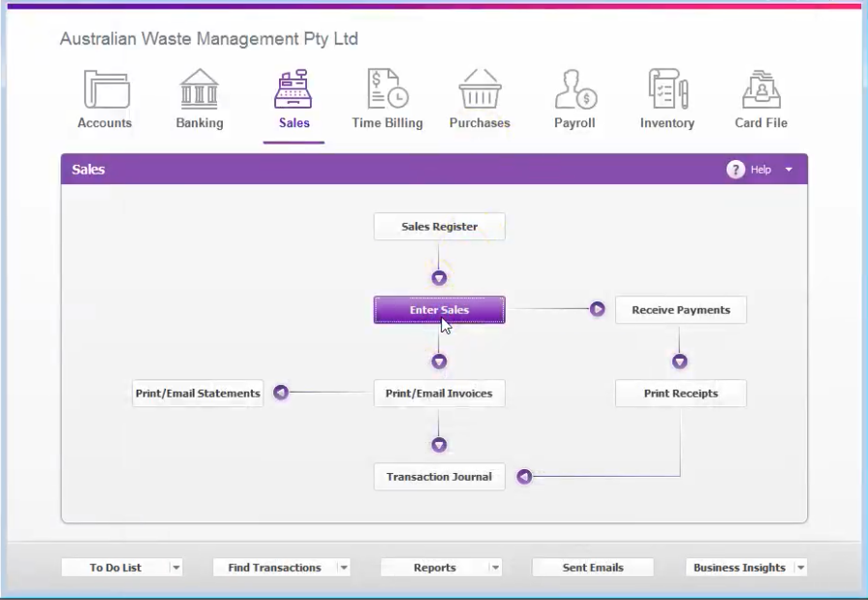
Task: Select the Sales cash register tab
Action: coord(294,100)
